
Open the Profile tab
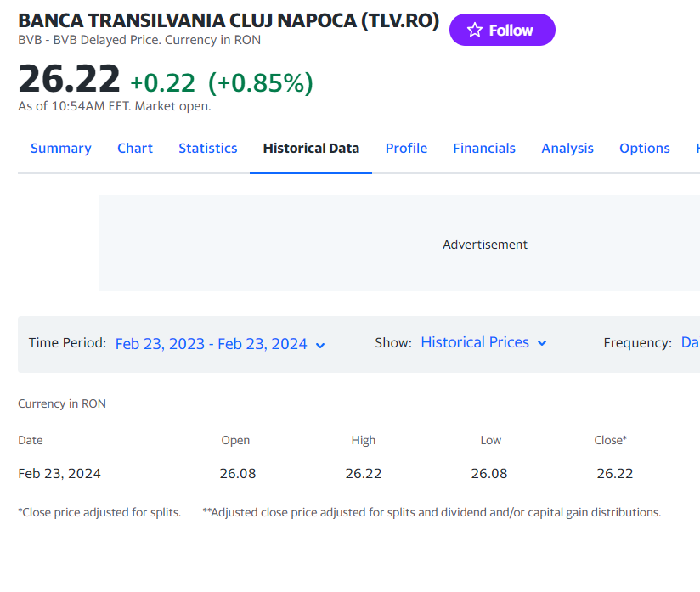(406, 148)
